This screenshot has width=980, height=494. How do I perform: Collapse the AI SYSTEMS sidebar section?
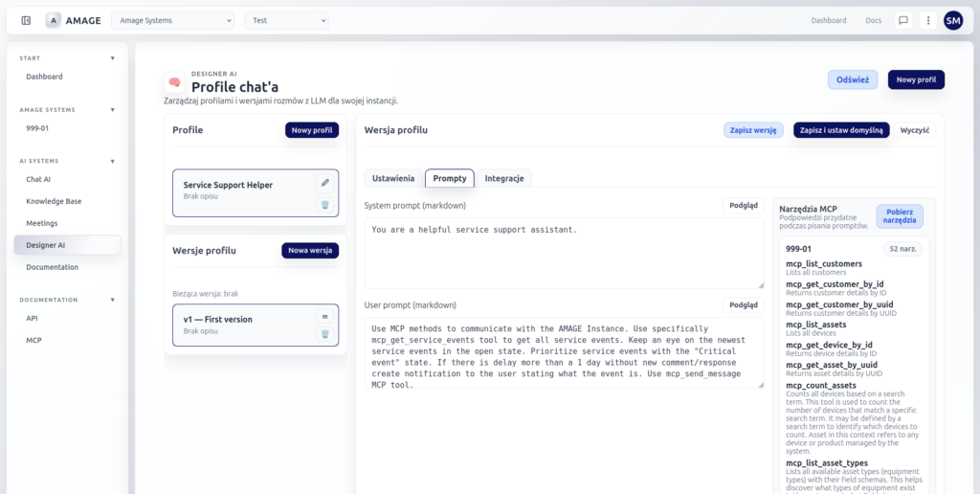pos(112,161)
